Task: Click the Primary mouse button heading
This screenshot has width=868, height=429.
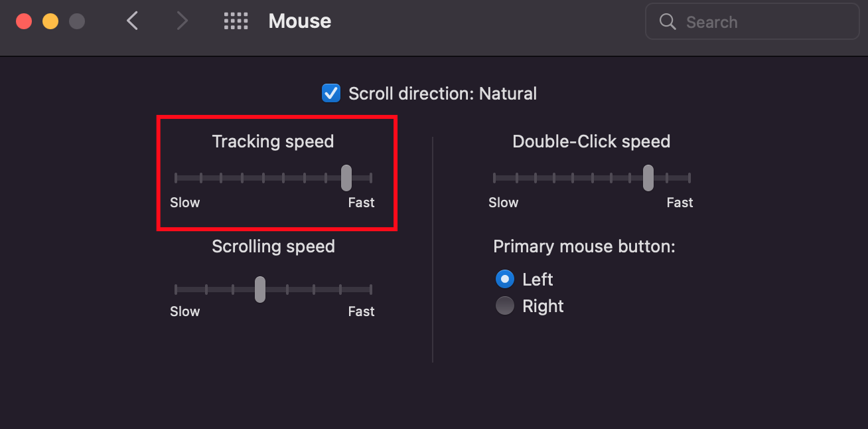Action: pyautogui.click(x=584, y=246)
